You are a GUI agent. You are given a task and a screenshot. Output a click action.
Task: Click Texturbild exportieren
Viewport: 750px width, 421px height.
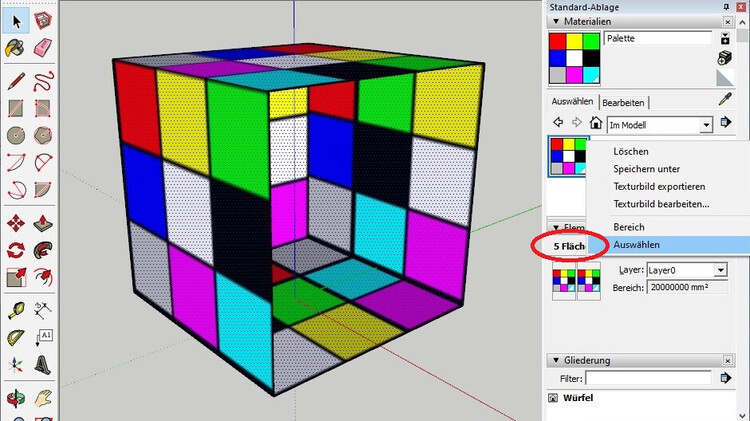(659, 187)
